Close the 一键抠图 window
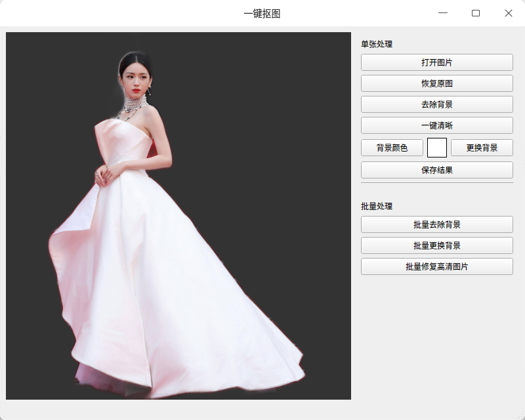 click(x=508, y=13)
